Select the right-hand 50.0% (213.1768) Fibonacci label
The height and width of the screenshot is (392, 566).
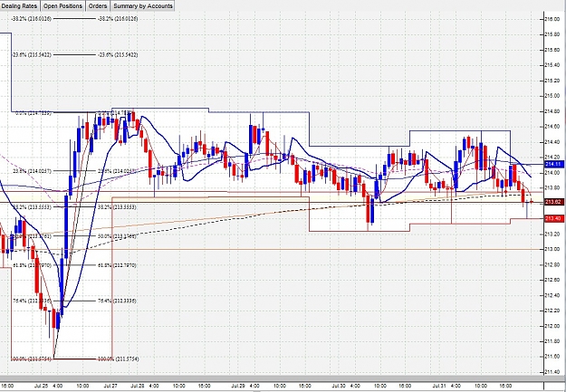(117, 236)
